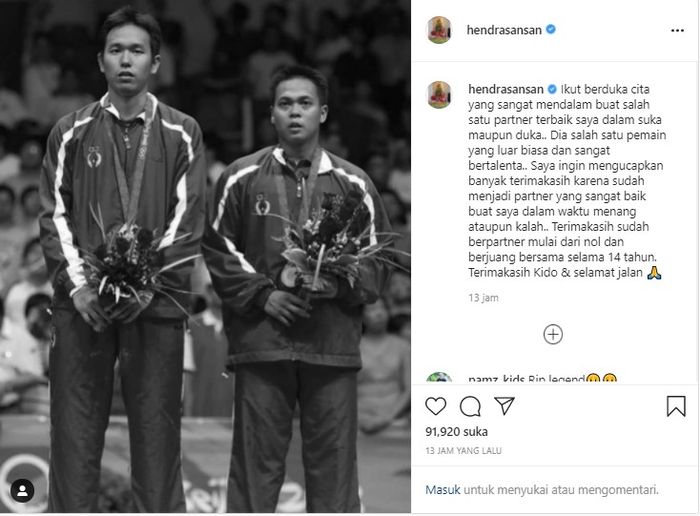Image resolution: width=700 pixels, height=516 pixels.
Task: Open hendrasansan username in caption
Action: click(506, 89)
